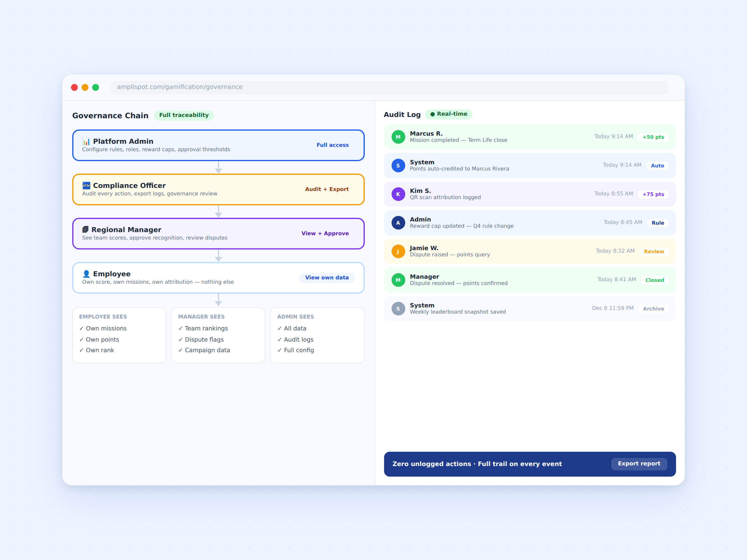Click Manager green avatar
Screen dimensions: 747x560
point(398,280)
